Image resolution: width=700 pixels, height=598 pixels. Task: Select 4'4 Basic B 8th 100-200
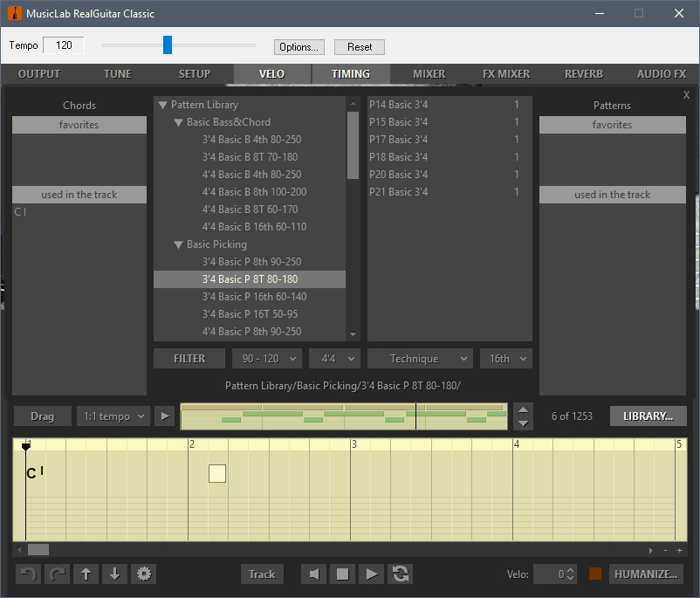255,192
